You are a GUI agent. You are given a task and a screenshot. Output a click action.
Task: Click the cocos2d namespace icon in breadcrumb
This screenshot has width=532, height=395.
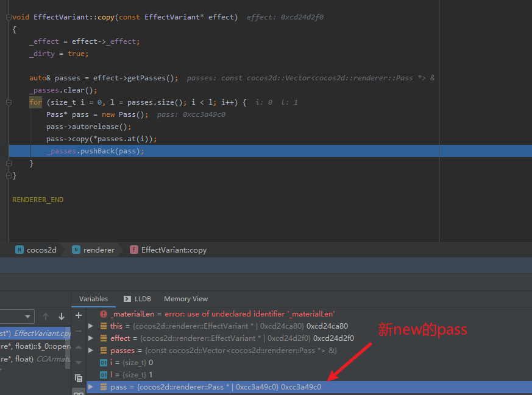pyautogui.click(x=20, y=250)
